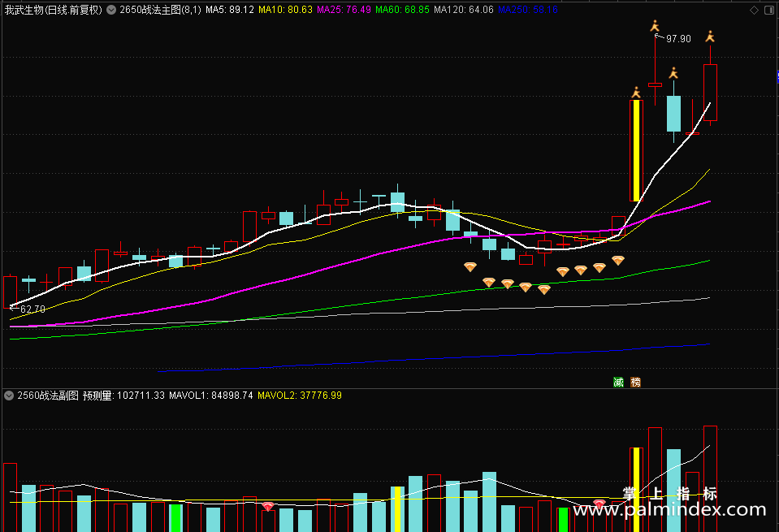The width and height of the screenshot is (779, 532).
Task: Click the 97.90 high price label
Action: click(x=678, y=39)
